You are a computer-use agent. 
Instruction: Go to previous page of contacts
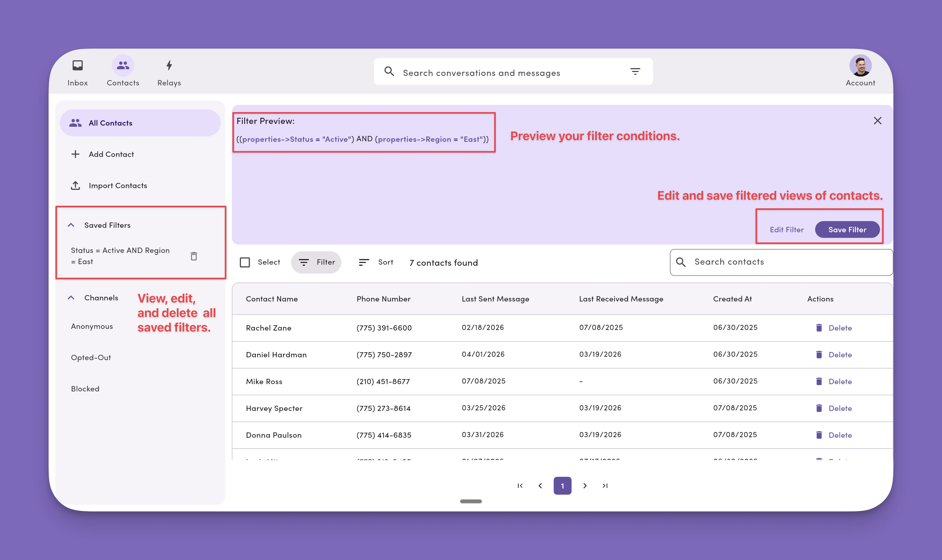(x=540, y=486)
